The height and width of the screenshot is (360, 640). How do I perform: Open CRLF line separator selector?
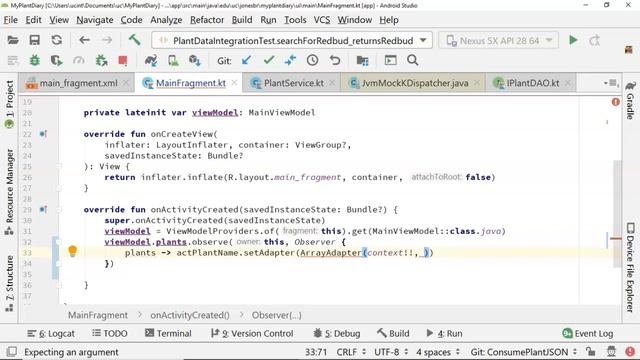[x=351, y=352]
